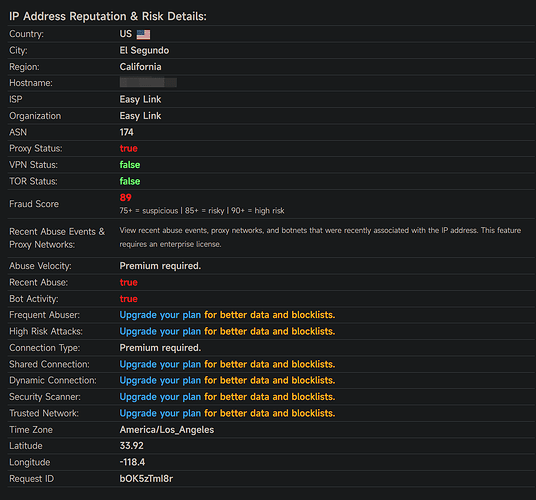
Task: Click the Bot Activity: label
Action: point(34,299)
